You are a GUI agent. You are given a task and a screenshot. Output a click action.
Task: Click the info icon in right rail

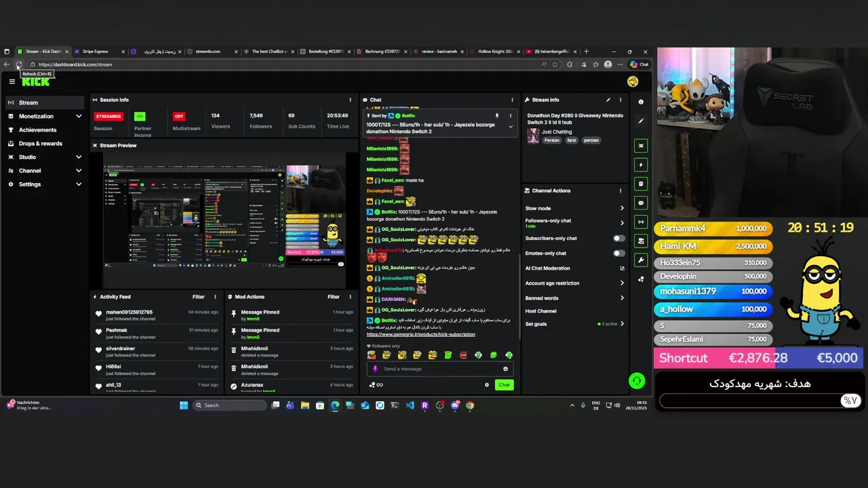(x=641, y=102)
